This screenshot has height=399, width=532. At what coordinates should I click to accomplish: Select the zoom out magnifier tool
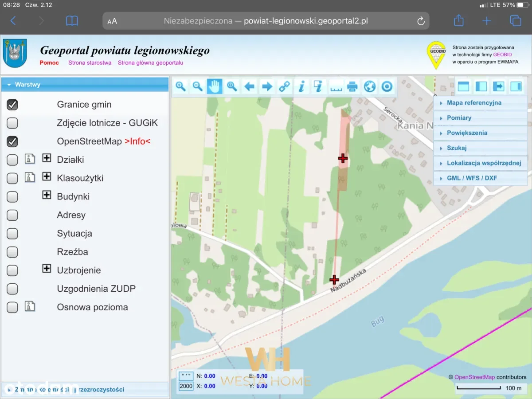tap(198, 86)
